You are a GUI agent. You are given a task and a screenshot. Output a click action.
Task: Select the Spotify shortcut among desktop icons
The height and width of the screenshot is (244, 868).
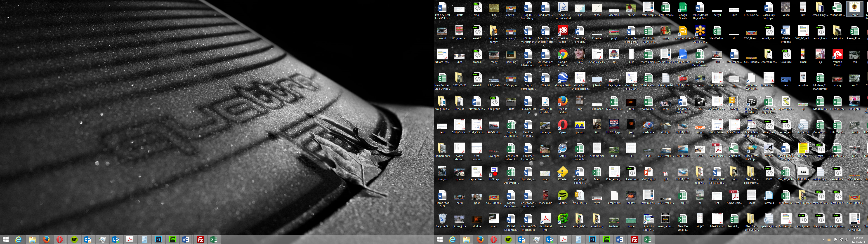click(x=562, y=197)
